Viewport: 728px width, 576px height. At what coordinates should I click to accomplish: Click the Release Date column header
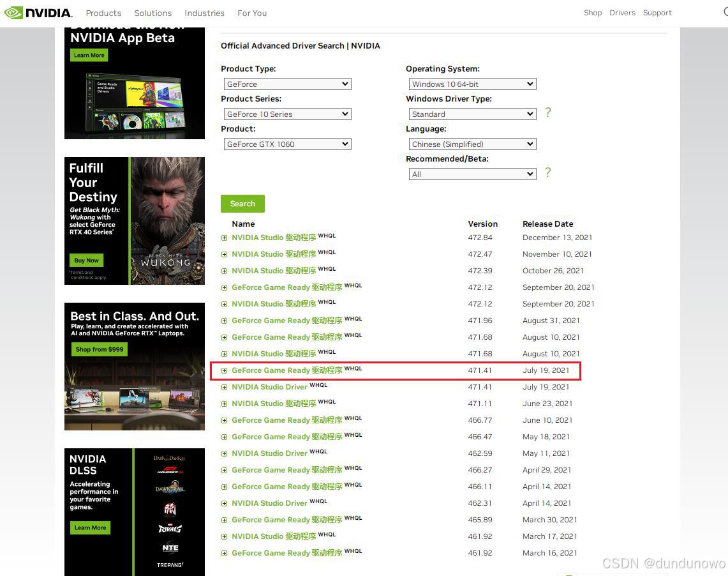click(548, 224)
